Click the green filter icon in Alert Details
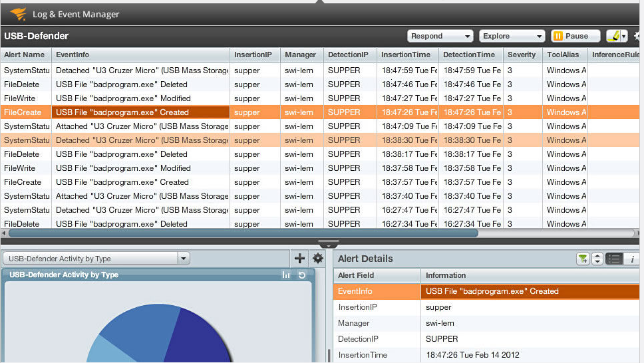Screen dimensions: 644x363 point(583,259)
